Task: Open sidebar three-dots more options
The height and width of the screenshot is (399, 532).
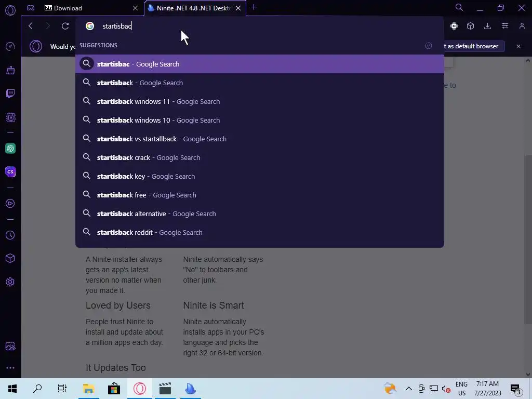Action: pyautogui.click(x=10, y=368)
